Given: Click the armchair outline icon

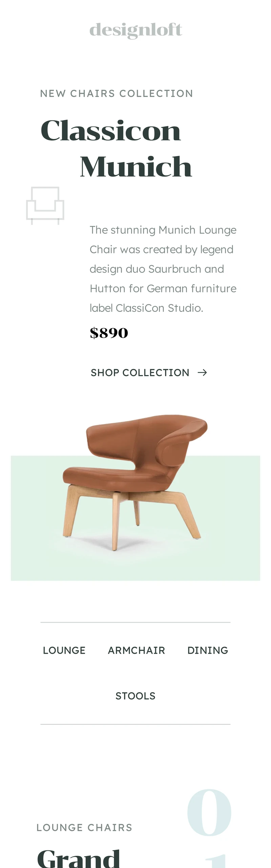Looking at the screenshot, I should coord(45,205).
